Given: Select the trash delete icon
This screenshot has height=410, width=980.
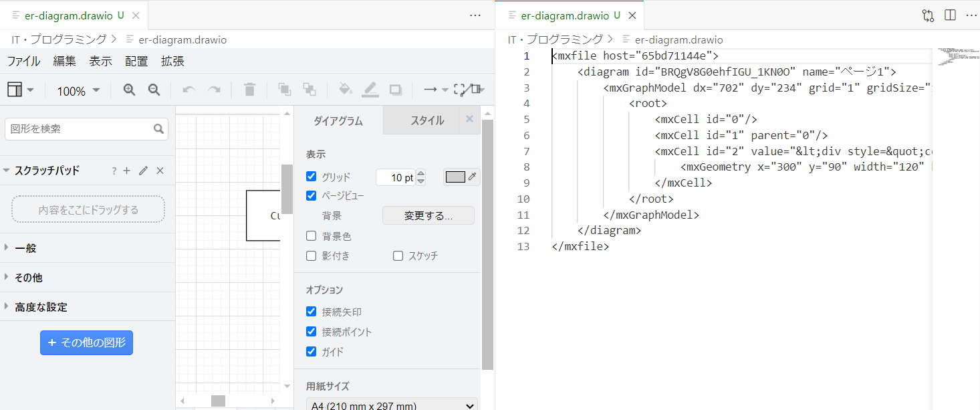Looking at the screenshot, I should point(249,89).
